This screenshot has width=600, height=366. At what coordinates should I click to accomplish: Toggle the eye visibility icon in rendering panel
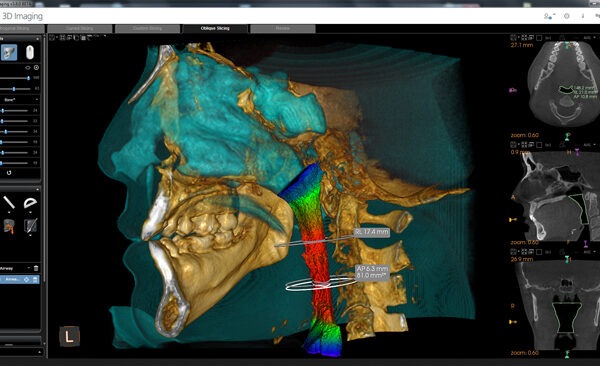(x=28, y=67)
